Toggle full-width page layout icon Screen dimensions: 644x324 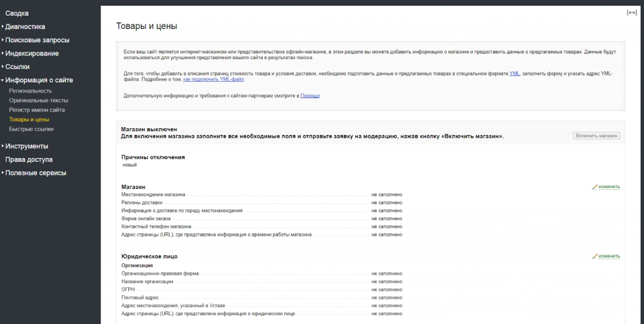(631, 13)
